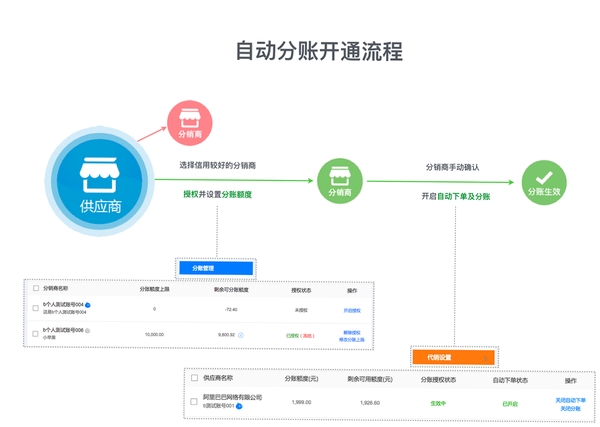This screenshot has width=600, height=427.
Task: Click the 关闭分账 link
Action: 571,409
